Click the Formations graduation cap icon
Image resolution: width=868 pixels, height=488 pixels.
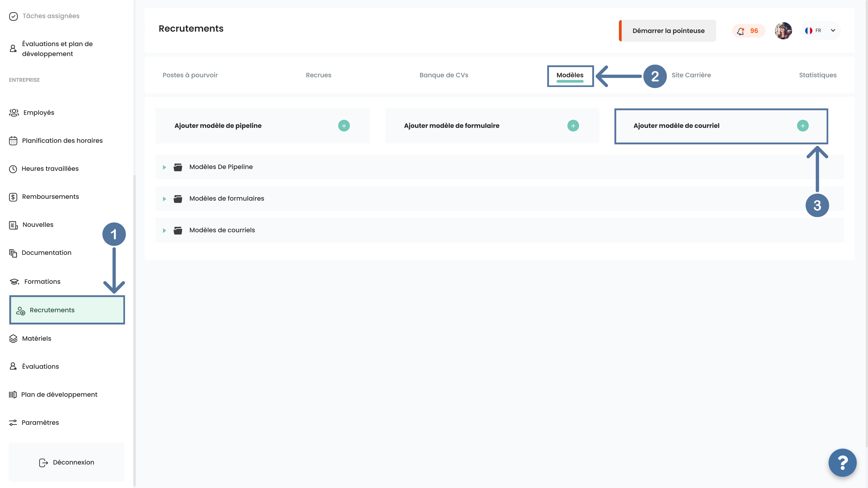coord(14,282)
